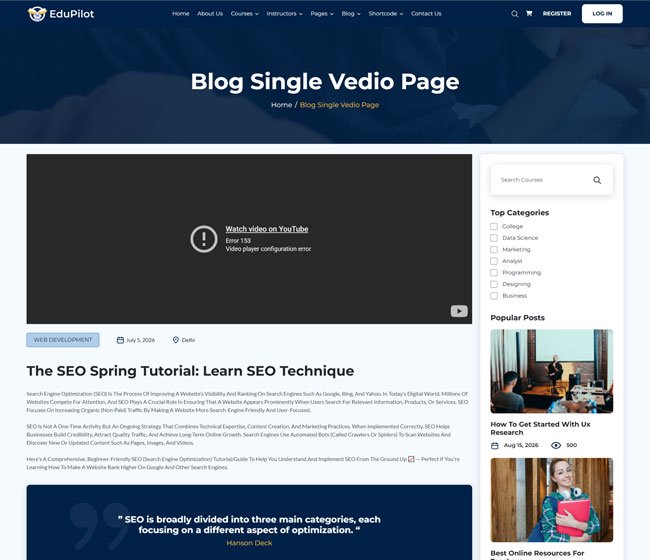Open the Ux Research post thumbnail image
Image resolution: width=650 pixels, height=560 pixels.
point(552,371)
